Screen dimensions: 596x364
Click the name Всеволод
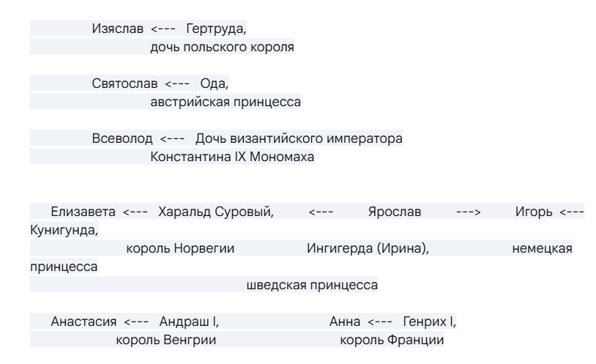tap(122, 138)
